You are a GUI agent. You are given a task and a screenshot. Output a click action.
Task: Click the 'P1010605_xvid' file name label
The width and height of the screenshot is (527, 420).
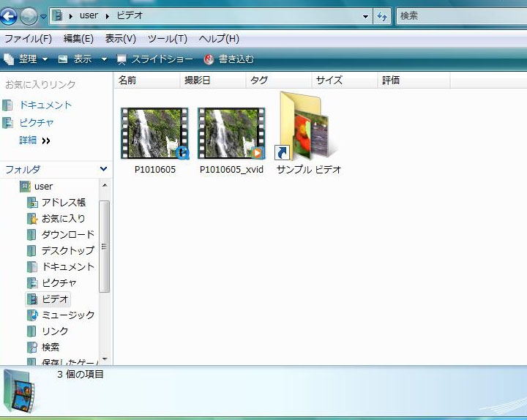coord(231,169)
